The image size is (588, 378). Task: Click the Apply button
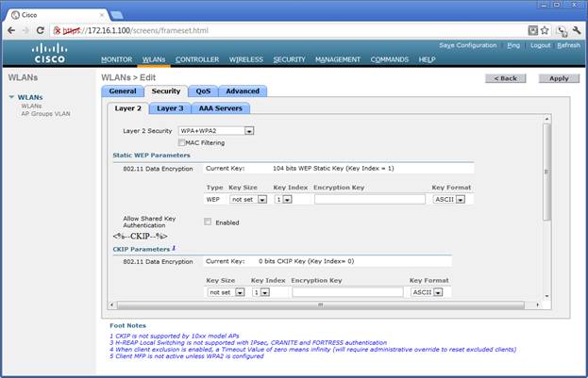[x=559, y=78]
